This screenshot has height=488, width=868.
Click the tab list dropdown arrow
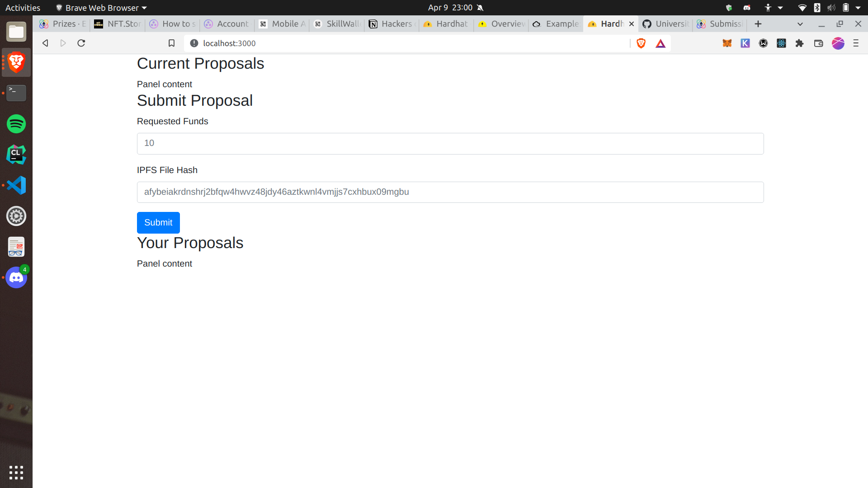pos(800,24)
